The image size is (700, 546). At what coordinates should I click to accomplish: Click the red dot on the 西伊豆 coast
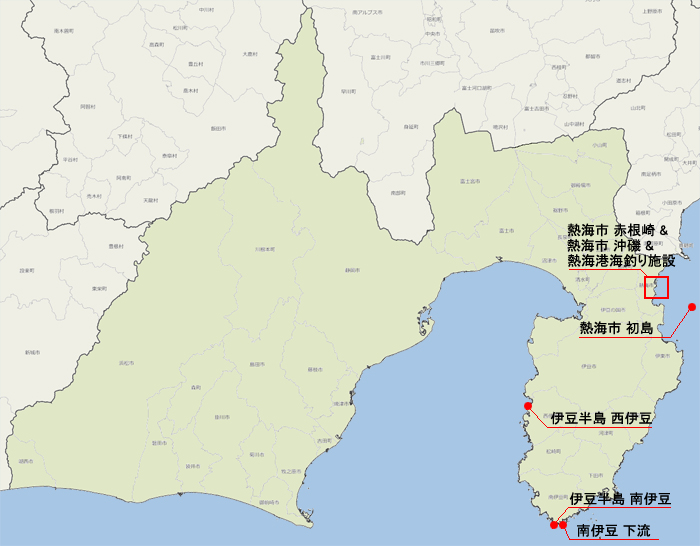tap(528, 406)
